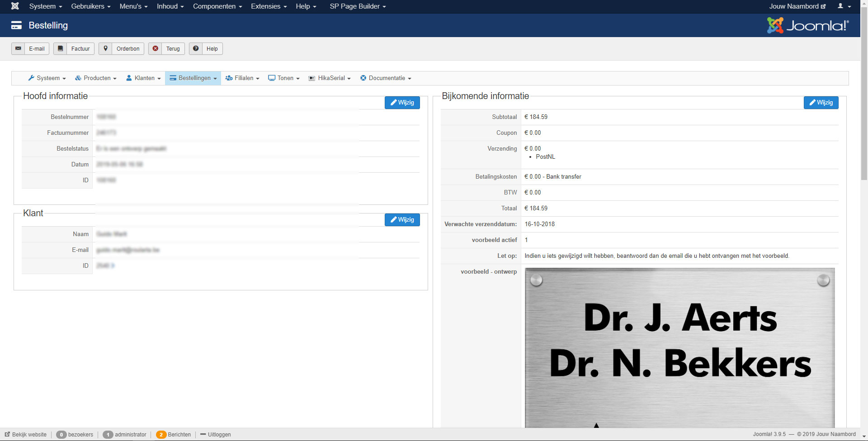Click the Joomla icon in top menu bar

point(15,6)
